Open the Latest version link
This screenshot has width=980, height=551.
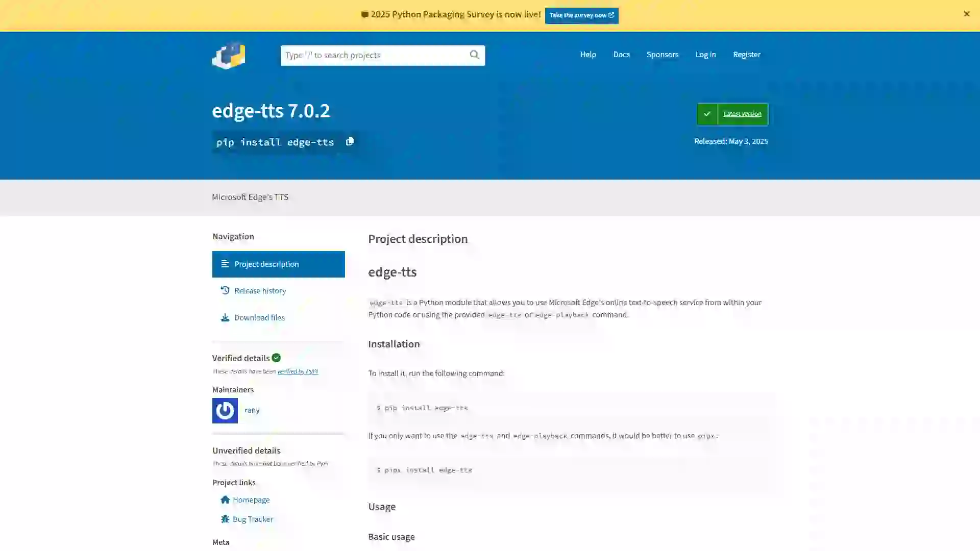742,114
